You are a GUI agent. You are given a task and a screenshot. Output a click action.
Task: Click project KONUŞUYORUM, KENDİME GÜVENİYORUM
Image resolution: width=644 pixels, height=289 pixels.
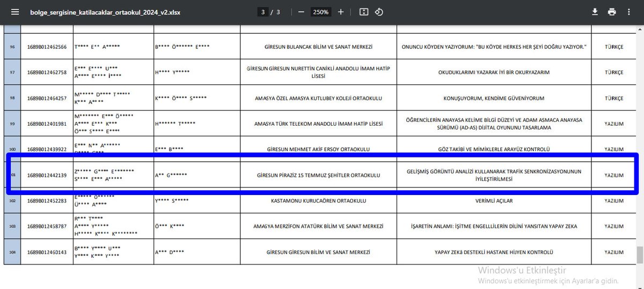click(x=494, y=98)
